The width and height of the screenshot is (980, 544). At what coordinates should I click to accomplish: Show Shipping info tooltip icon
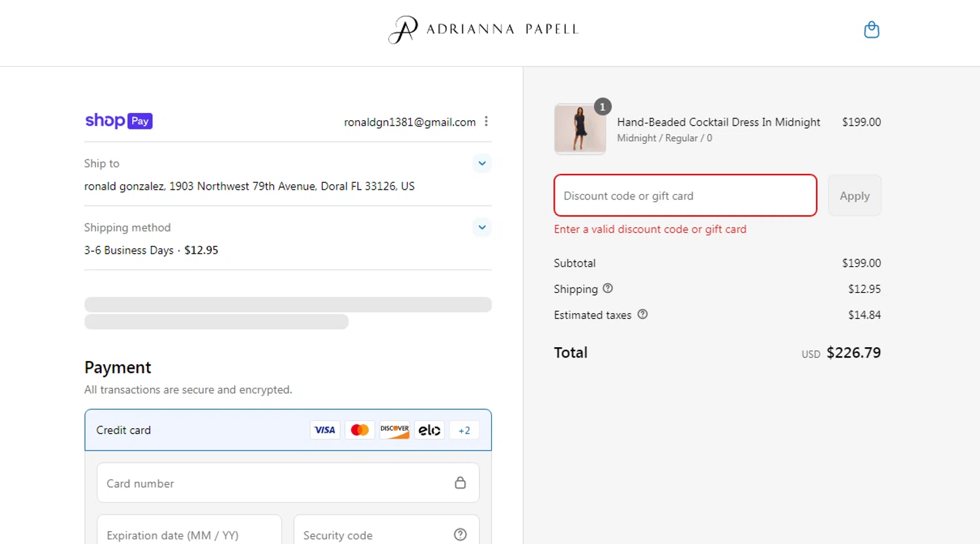point(608,288)
